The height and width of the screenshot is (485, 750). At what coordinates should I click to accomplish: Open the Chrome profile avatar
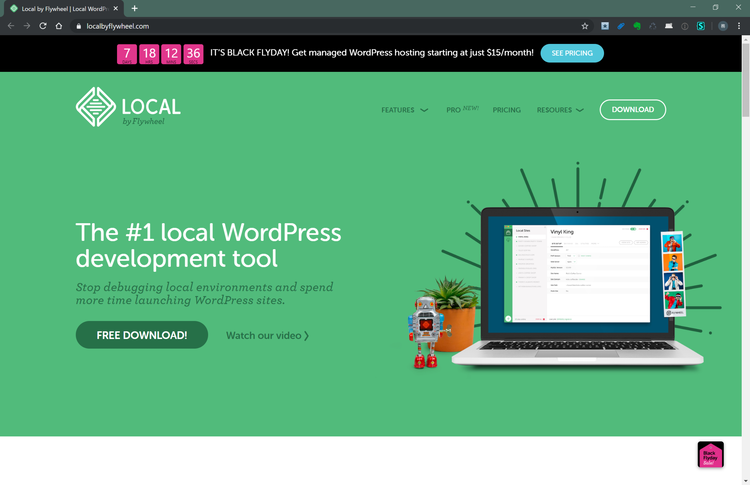[x=722, y=26]
